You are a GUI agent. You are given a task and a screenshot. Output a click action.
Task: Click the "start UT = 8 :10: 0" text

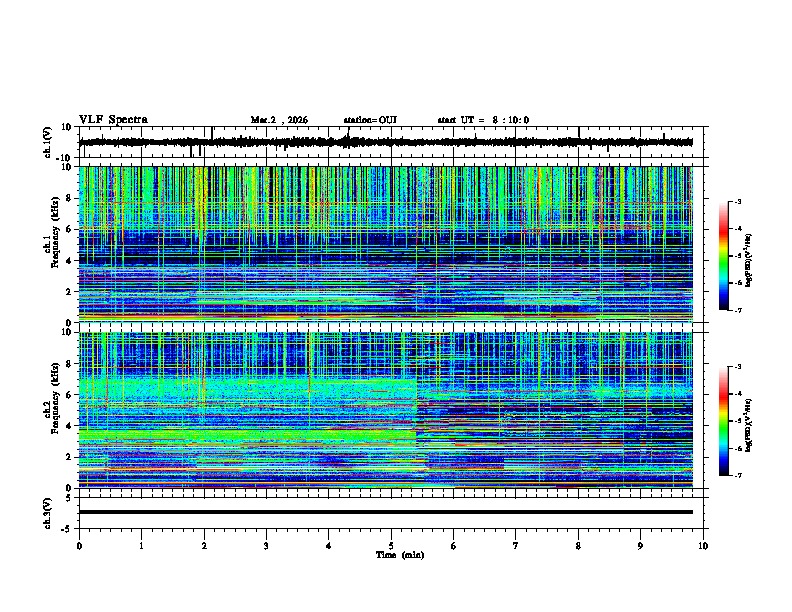483,120
